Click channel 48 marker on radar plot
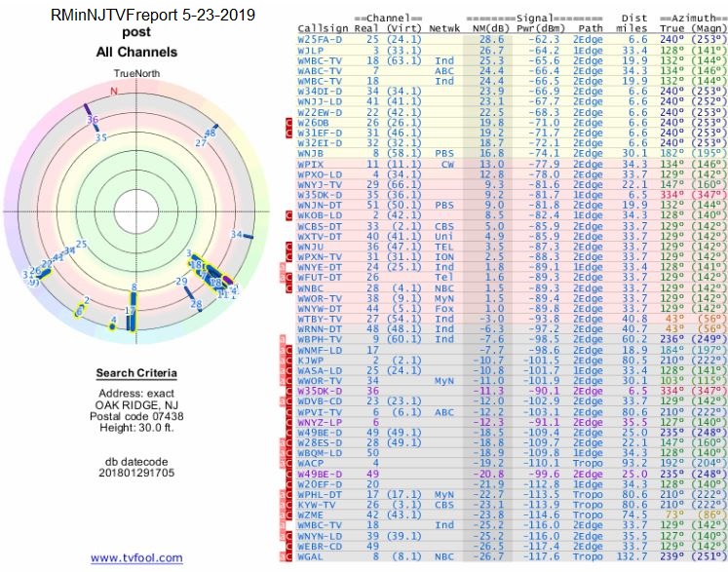 coord(210,132)
